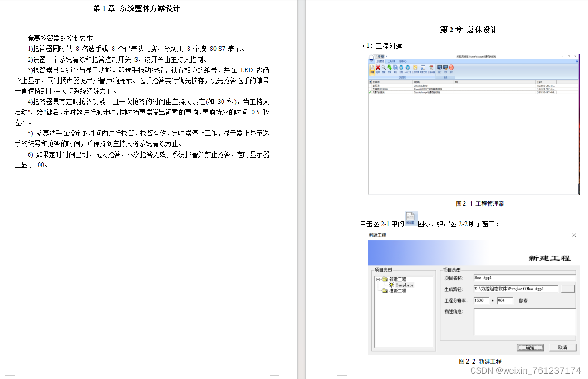Click the line 竞赛抢答器的控制要求
Image resolution: width=588 pixels, height=379 pixels.
[60, 39]
